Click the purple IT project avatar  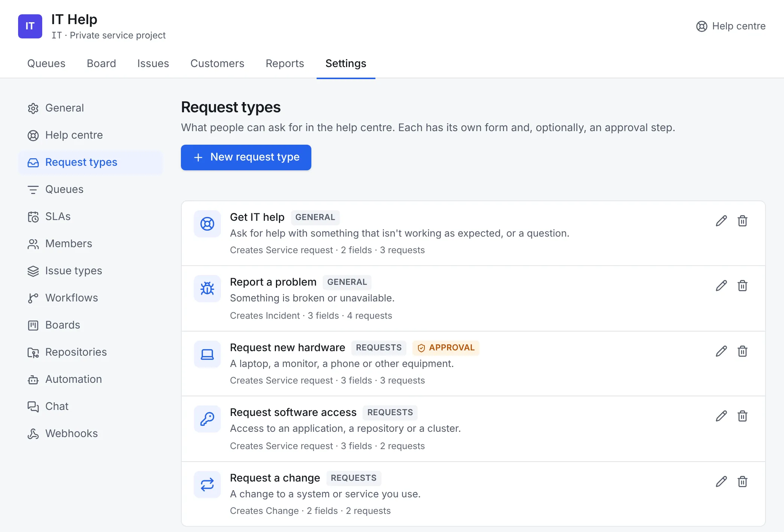click(x=30, y=26)
